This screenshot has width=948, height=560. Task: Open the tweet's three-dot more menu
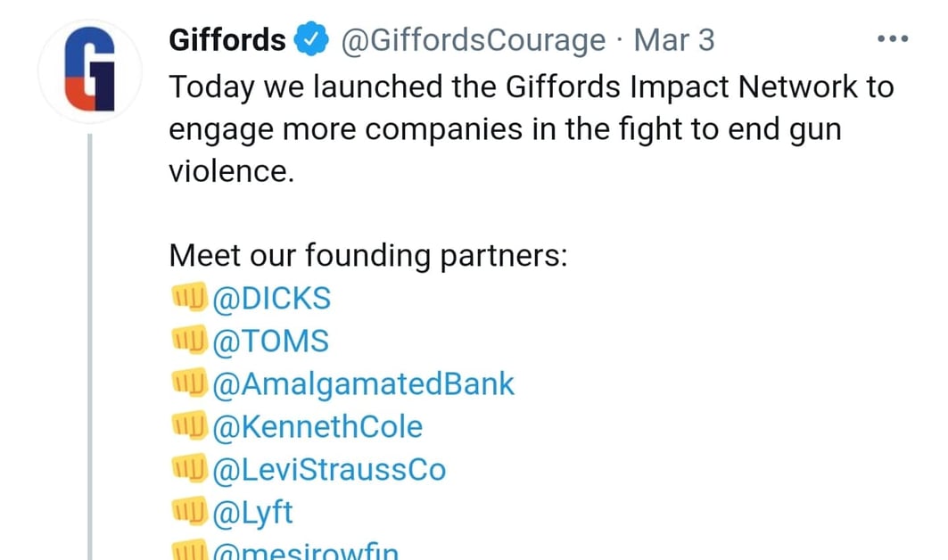pyautogui.click(x=892, y=40)
